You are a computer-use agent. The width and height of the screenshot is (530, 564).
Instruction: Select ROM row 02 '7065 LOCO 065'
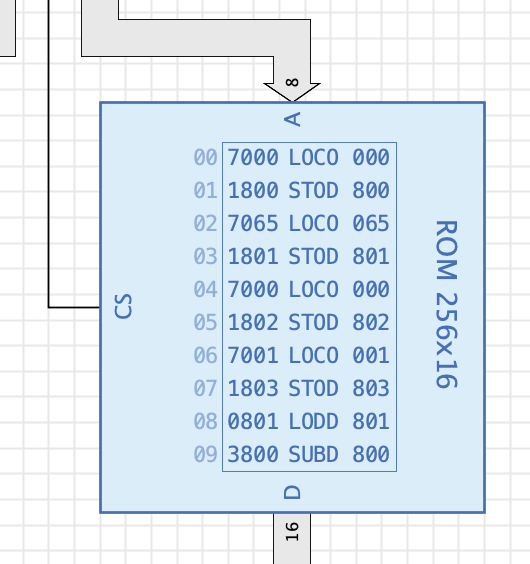[309, 223]
